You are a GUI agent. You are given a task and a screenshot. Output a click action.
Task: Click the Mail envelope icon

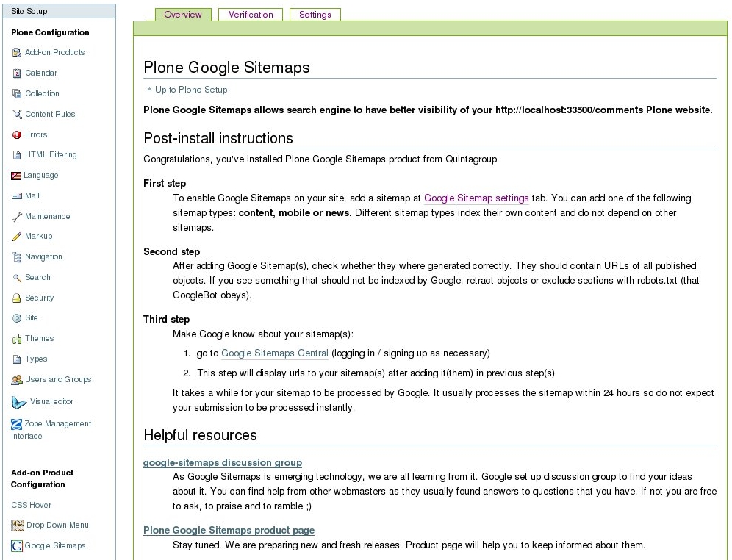(x=17, y=196)
